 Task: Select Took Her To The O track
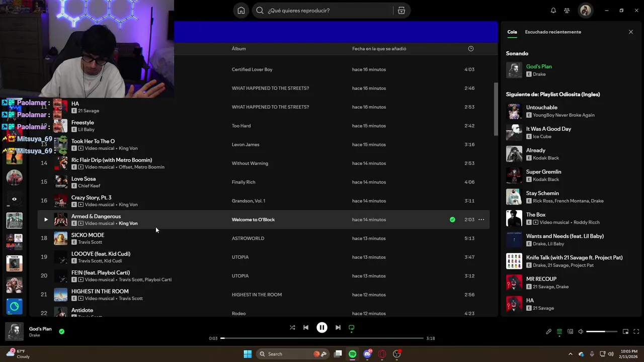pyautogui.click(x=93, y=141)
